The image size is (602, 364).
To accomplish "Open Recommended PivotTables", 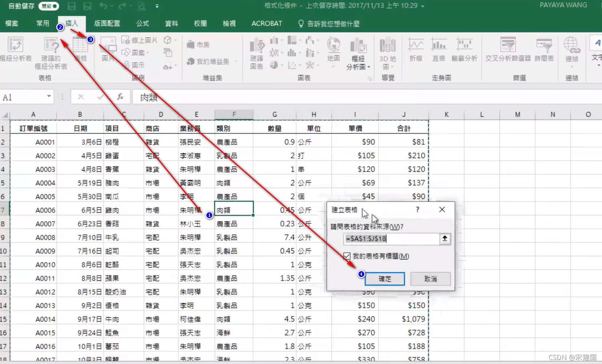I will [51, 53].
